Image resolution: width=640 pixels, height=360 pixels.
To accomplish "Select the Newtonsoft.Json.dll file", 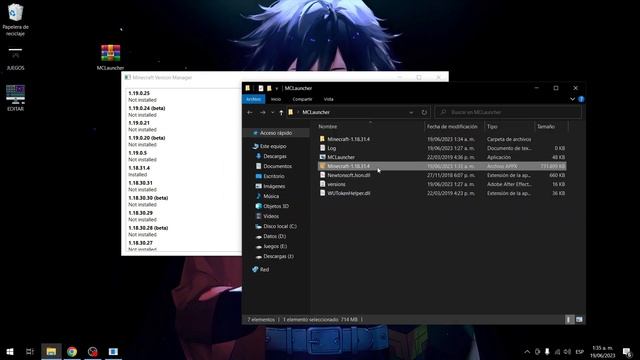I will pyautogui.click(x=442, y=175).
